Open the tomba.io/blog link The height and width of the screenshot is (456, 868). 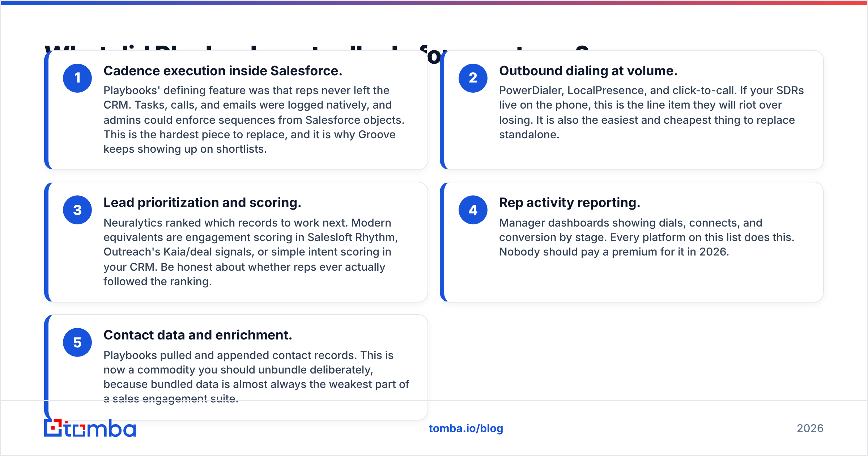[x=466, y=428]
